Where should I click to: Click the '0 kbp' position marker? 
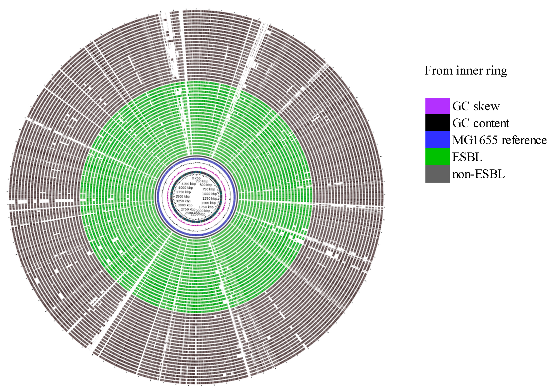tap(196, 178)
